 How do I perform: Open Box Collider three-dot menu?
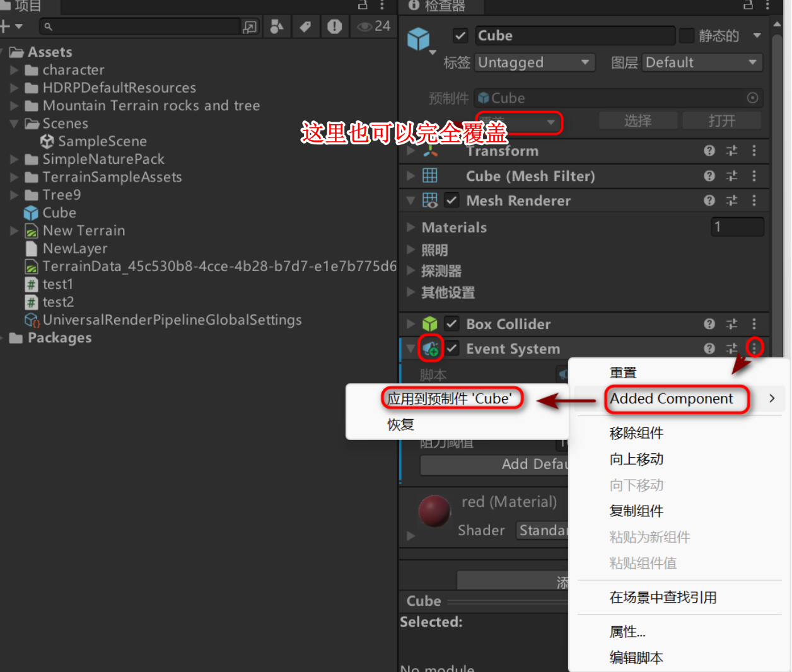754,324
